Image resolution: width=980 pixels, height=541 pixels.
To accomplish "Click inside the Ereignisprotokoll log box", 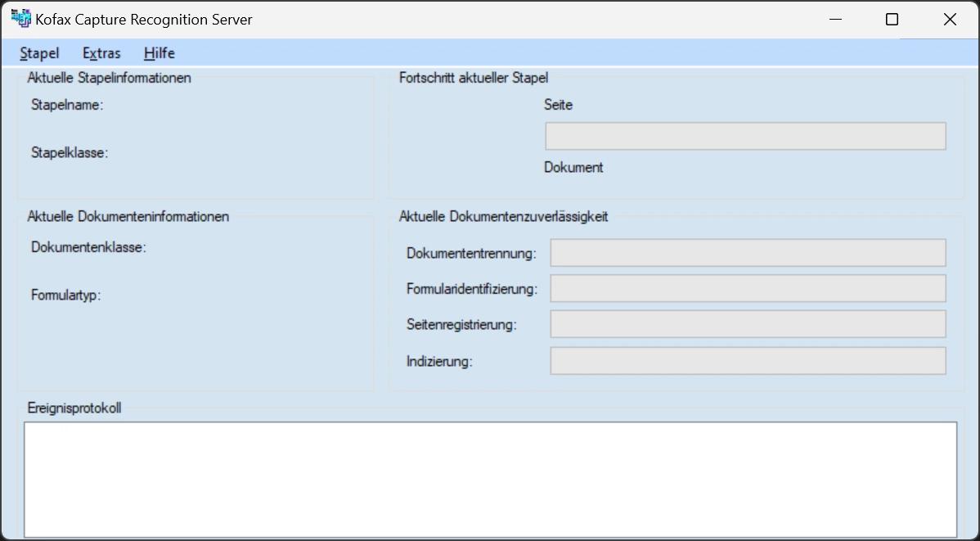I will click(490, 479).
